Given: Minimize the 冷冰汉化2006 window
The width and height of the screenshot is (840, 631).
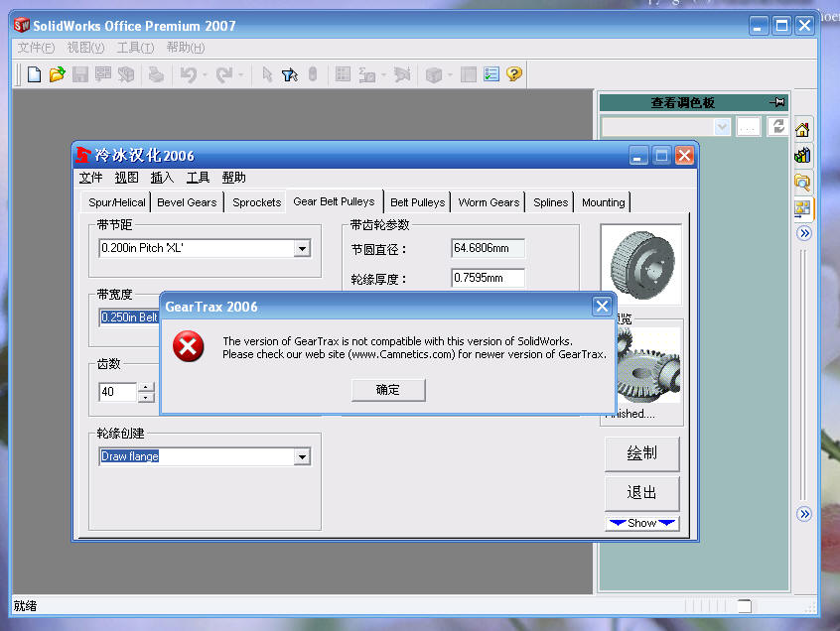Looking at the screenshot, I should [637, 156].
